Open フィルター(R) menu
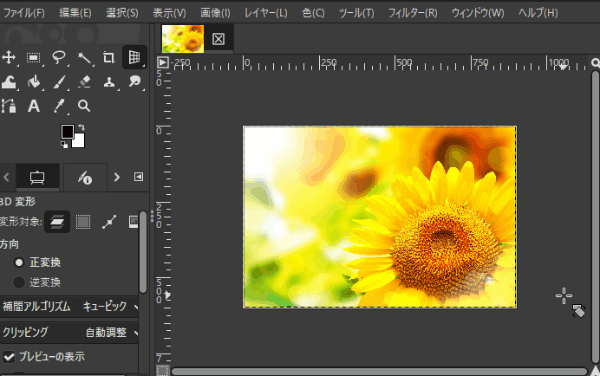 (412, 13)
